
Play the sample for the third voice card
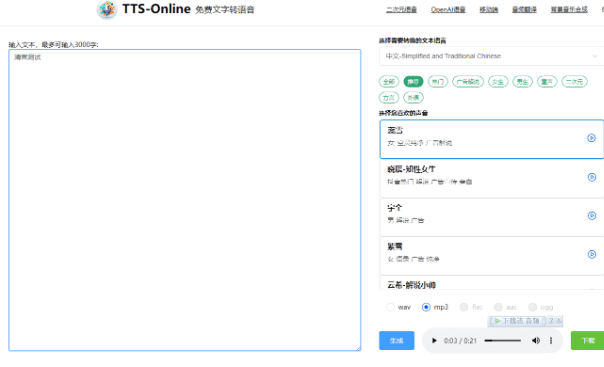pos(592,216)
